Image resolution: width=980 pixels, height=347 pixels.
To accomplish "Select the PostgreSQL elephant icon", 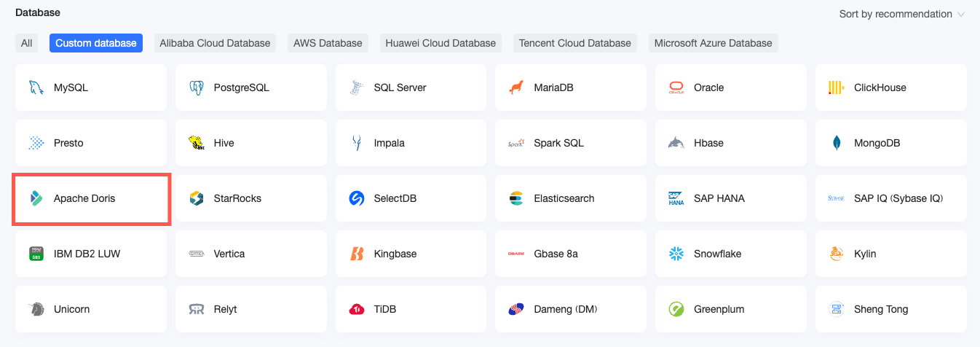I will click(196, 87).
